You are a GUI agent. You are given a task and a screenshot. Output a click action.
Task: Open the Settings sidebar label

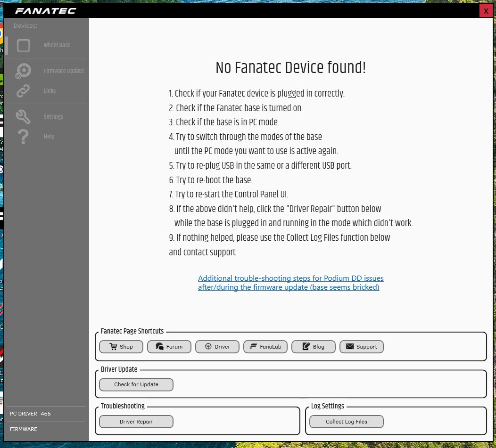click(53, 117)
